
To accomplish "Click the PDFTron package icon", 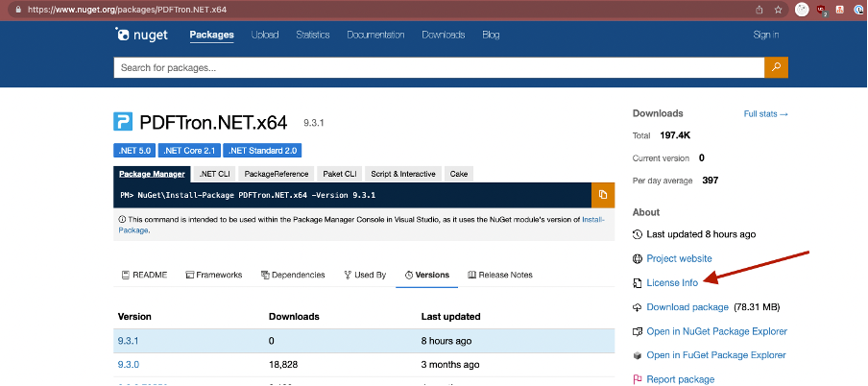I will coord(123,122).
